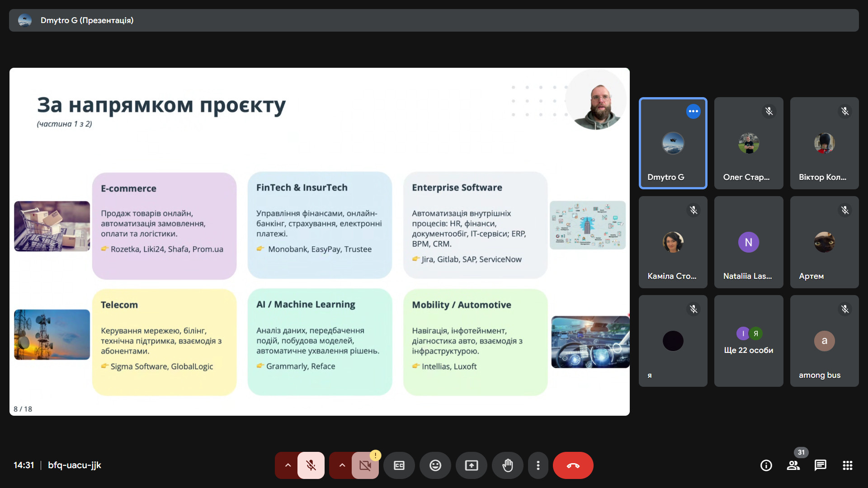Open meeting details info icon
The height and width of the screenshot is (488, 868).
pos(766,465)
